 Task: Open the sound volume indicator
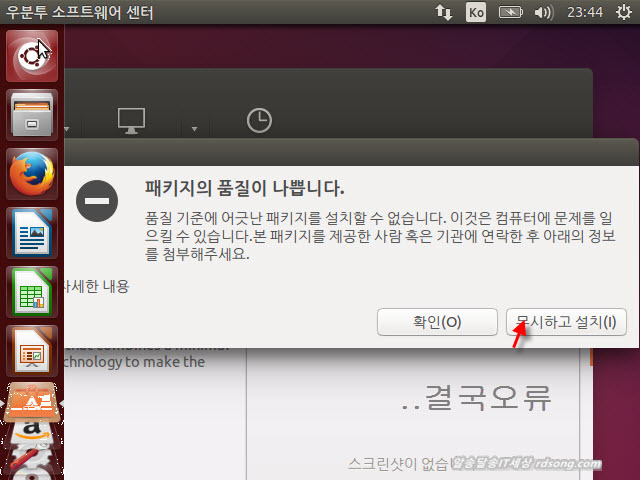[x=543, y=12]
